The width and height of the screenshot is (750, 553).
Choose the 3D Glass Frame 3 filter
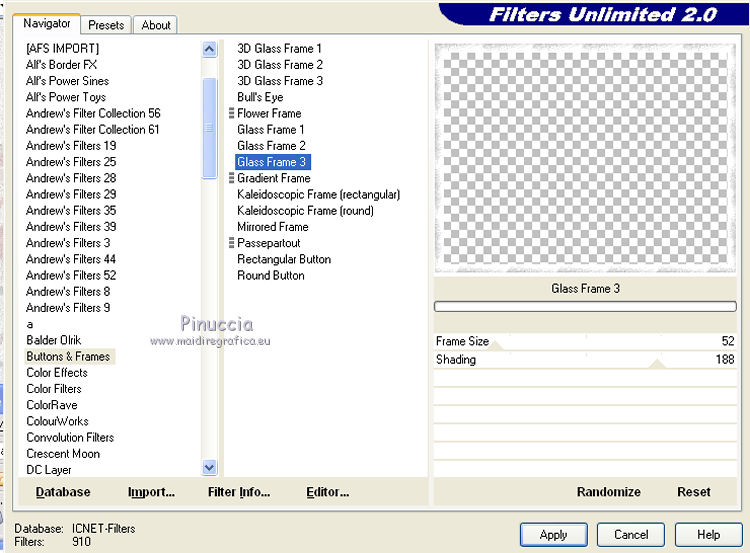tap(280, 81)
